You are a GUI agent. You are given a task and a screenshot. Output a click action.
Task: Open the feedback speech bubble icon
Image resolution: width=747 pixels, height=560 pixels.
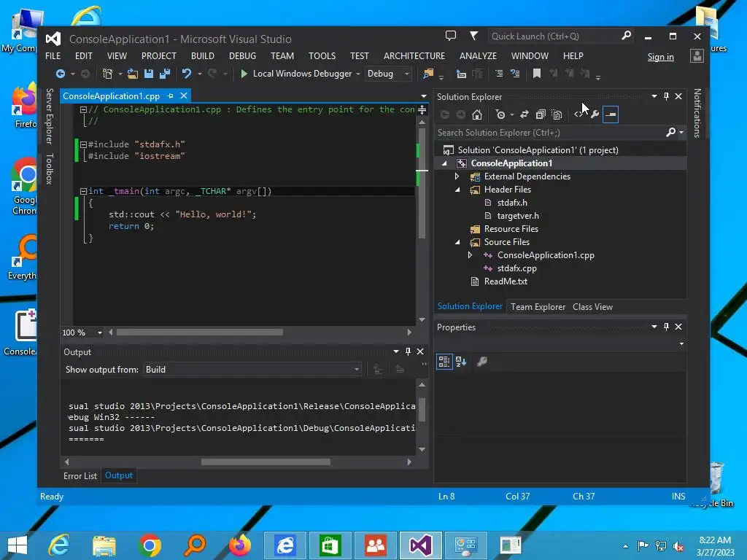coord(451,36)
